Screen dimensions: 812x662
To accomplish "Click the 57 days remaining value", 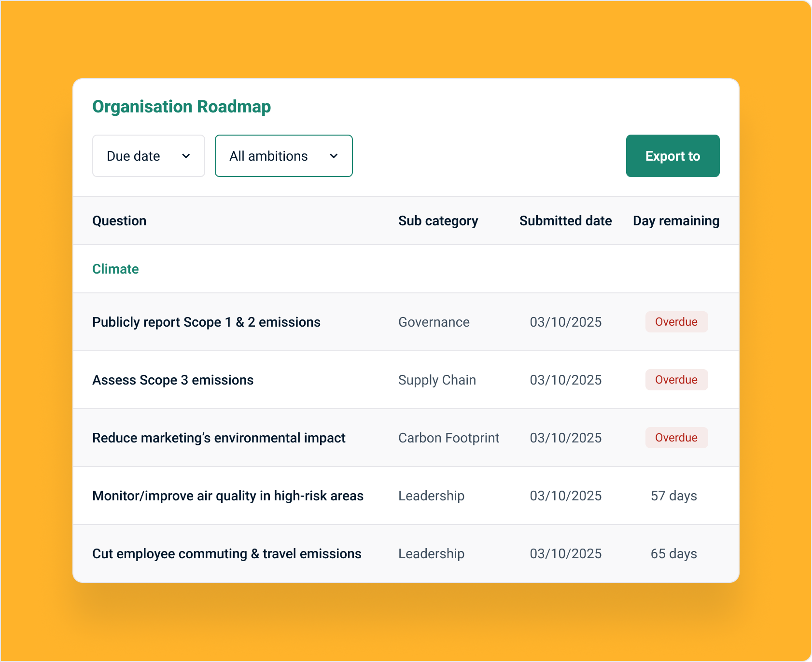I will [674, 496].
